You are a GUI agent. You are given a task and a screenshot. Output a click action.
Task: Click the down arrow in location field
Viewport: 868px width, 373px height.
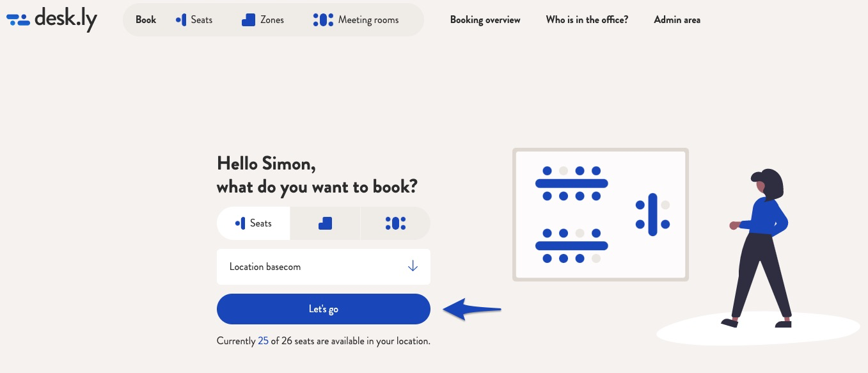(x=413, y=266)
